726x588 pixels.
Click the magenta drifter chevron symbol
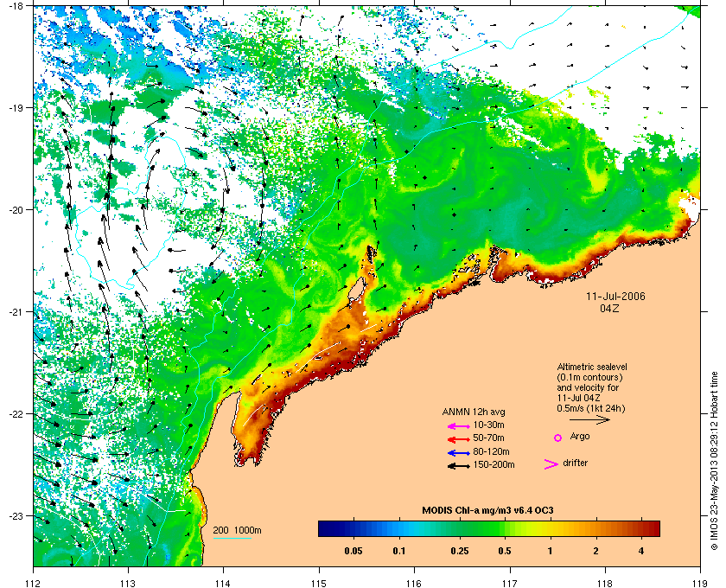pyautogui.click(x=551, y=464)
